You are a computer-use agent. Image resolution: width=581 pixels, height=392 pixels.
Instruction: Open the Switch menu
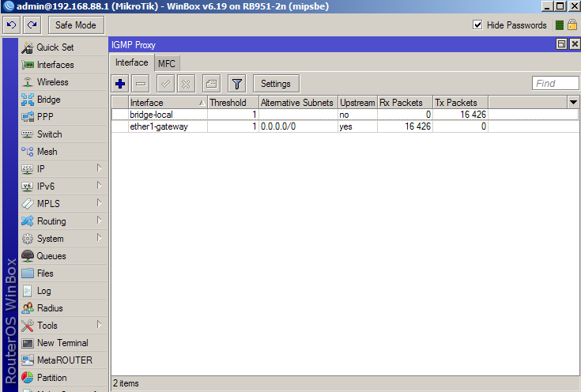(x=63, y=134)
